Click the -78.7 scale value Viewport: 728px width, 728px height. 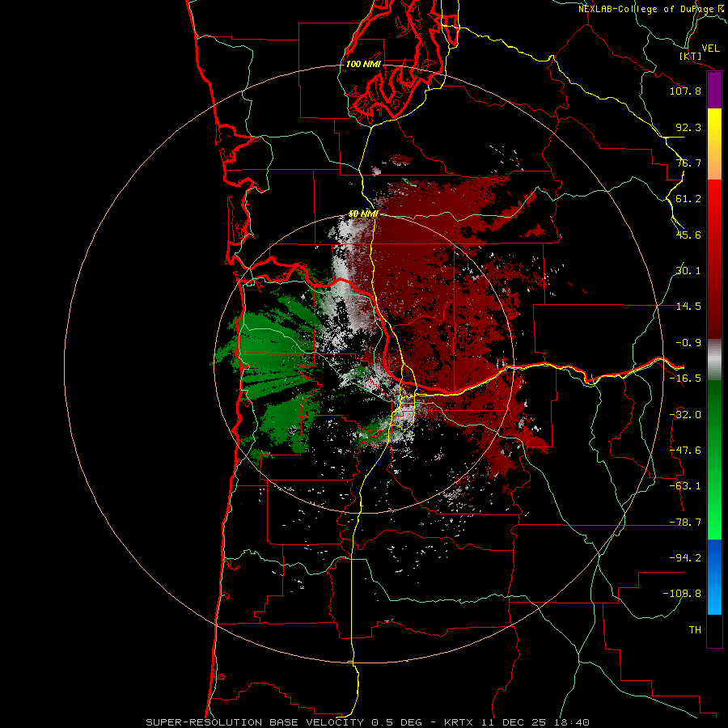tap(685, 523)
